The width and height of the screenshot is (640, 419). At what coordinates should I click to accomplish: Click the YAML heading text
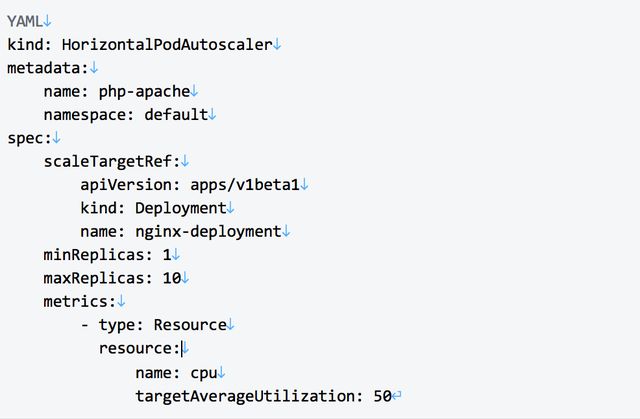[25, 20]
